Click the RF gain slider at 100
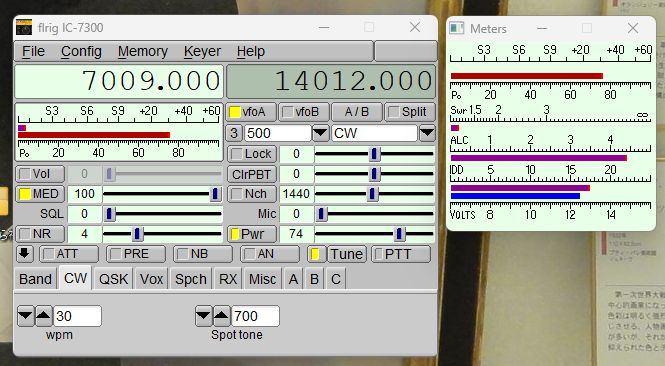The height and width of the screenshot is (366, 665). click(215, 194)
